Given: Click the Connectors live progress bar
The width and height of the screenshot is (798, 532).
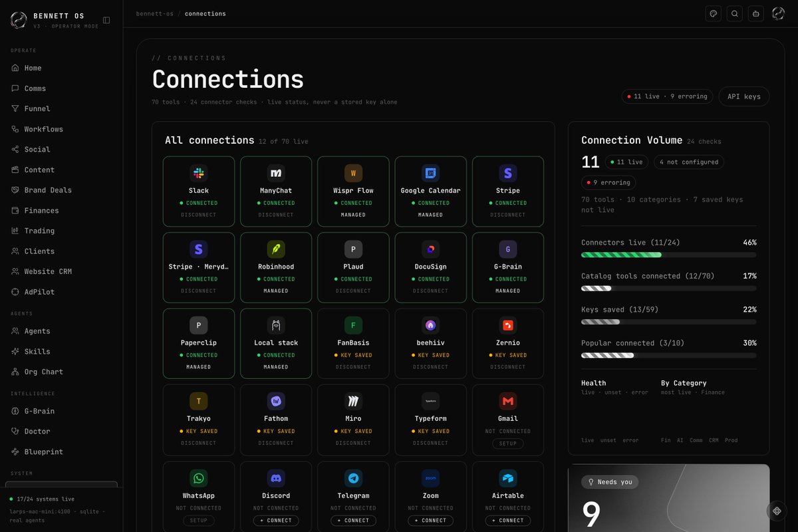Looking at the screenshot, I should coord(668,255).
